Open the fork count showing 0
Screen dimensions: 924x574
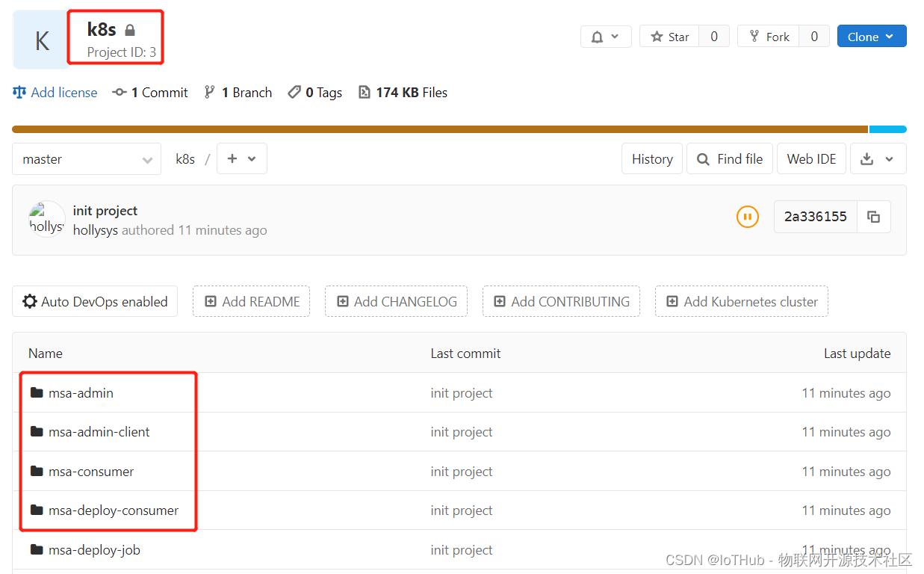tap(814, 37)
